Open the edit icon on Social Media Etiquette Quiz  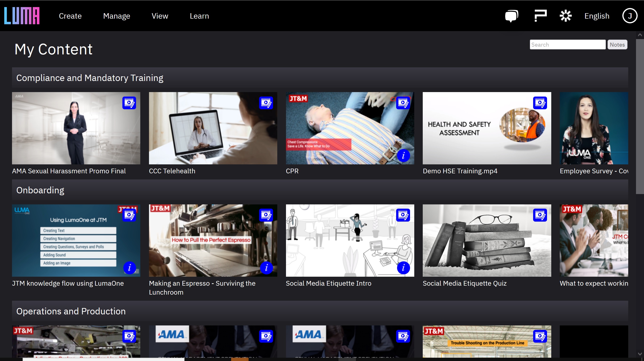click(540, 215)
